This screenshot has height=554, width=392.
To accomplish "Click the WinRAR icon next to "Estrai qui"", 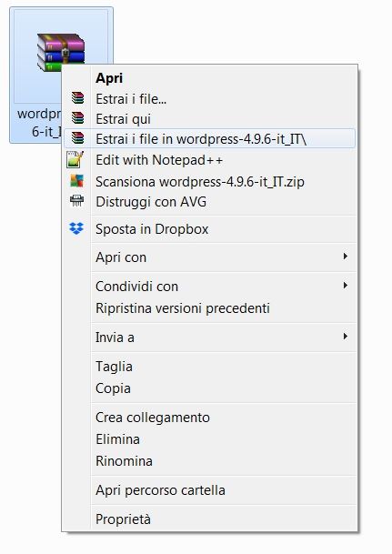I will (77, 118).
